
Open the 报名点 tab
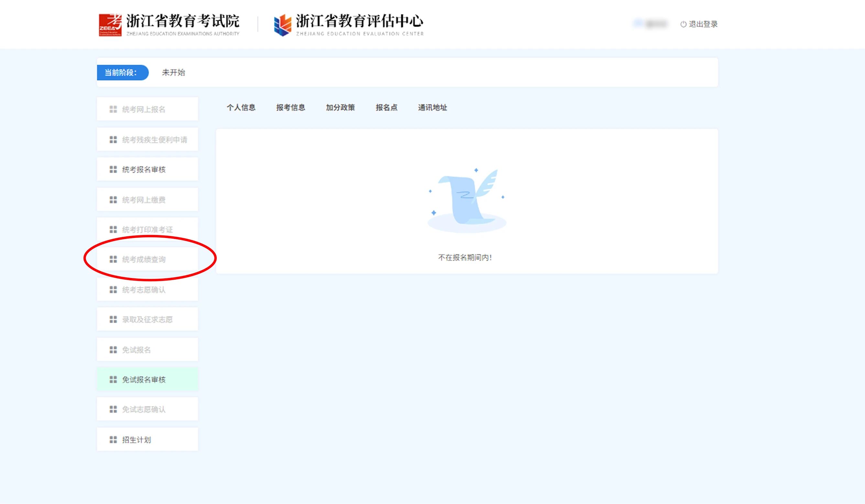point(387,107)
